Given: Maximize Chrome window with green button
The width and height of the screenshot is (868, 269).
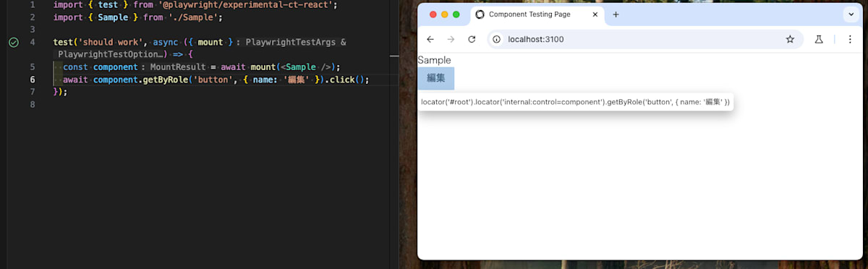Looking at the screenshot, I should pyautogui.click(x=456, y=14).
